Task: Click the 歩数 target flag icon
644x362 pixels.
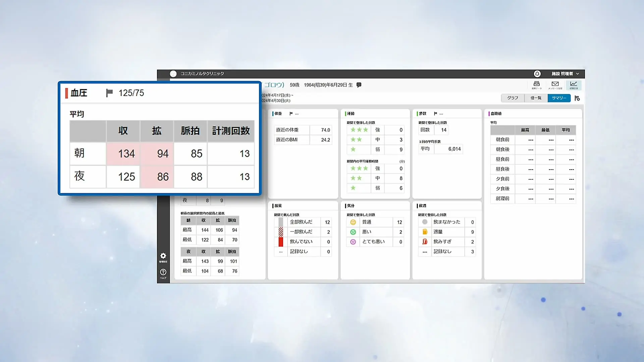Action: [x=435, y=114]
